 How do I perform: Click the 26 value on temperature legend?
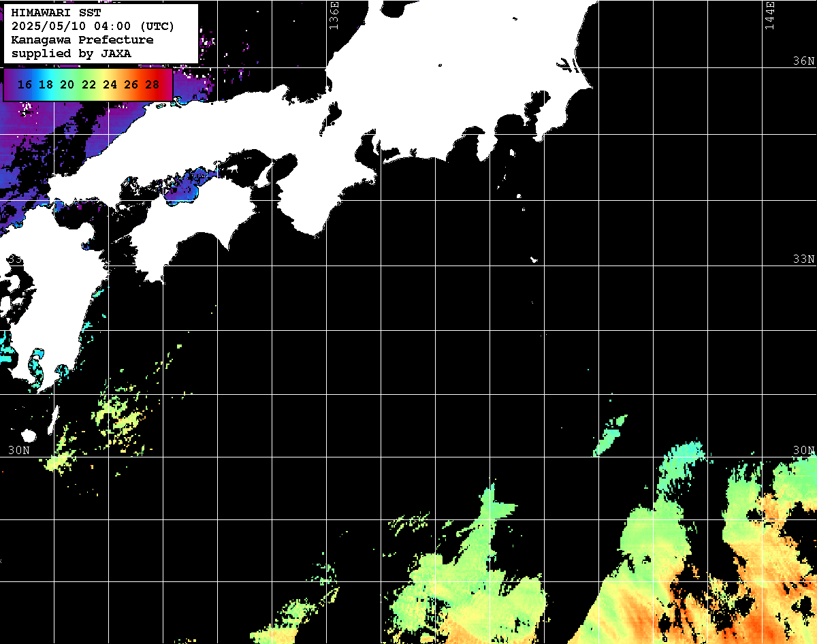[x=131, y=85]
